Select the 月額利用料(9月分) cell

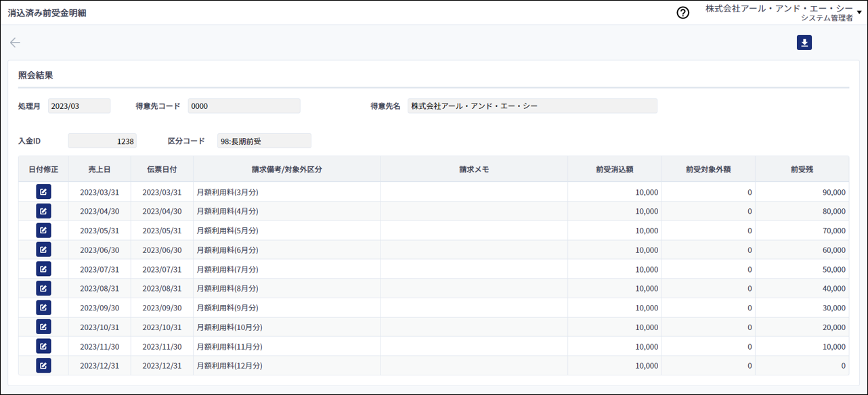tap(287, 308)
